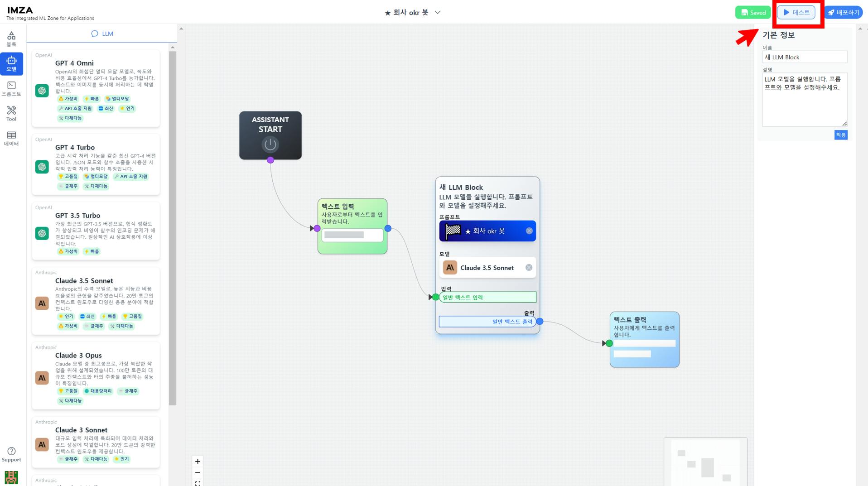Click the model list scrollbar
The height and width of the screenshot is (486, 868).
[x=173, y=228]
